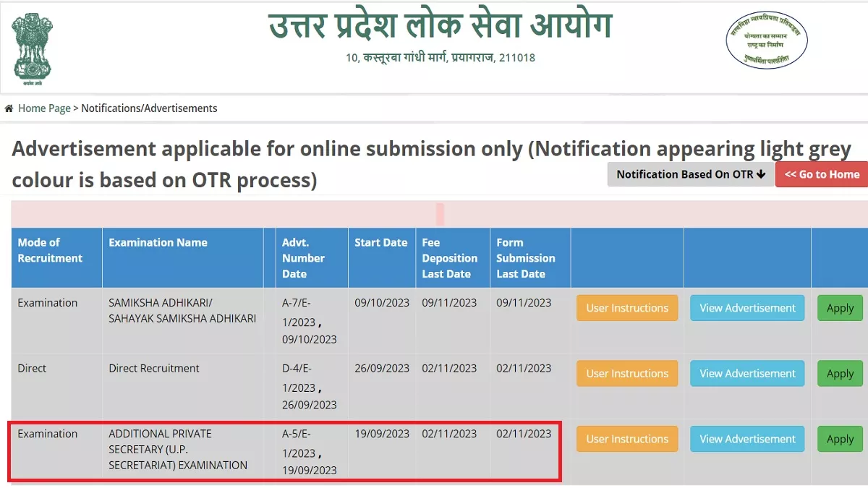Open the Home Page breadcrumb link
The height and width of the screenshot is (488, 868).
(44, 108)
